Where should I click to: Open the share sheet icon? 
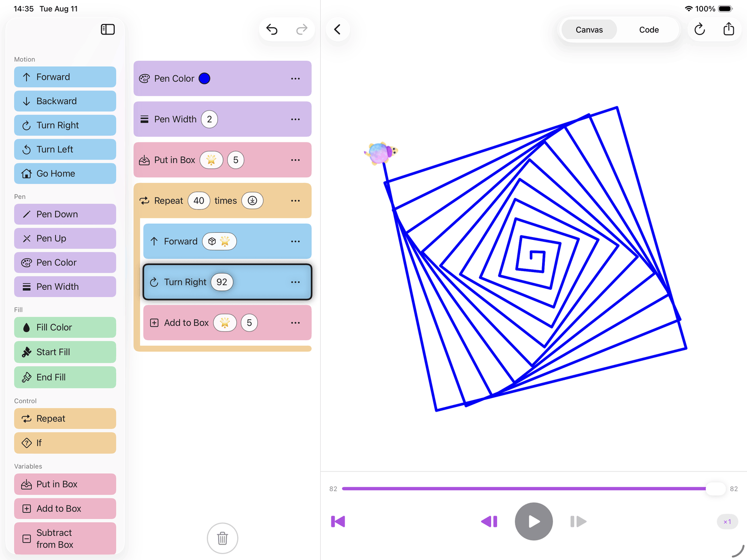coord(729,29)
